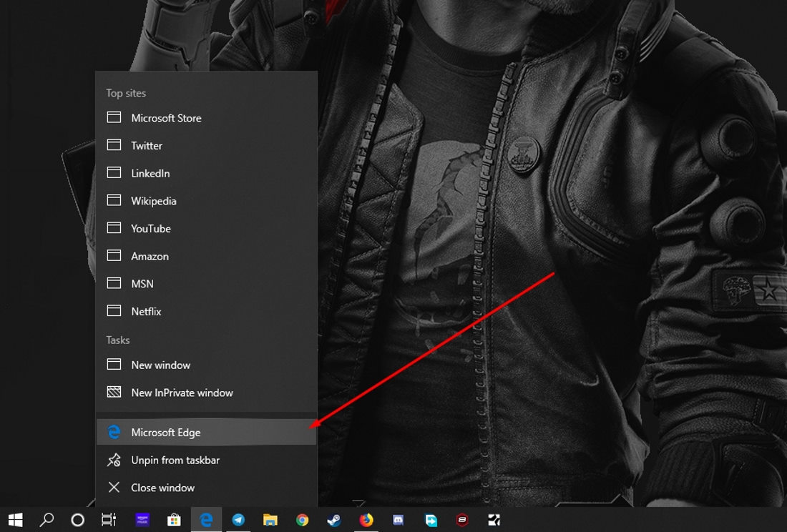Open the white square-pattern taskbar icon

point(494,519)
